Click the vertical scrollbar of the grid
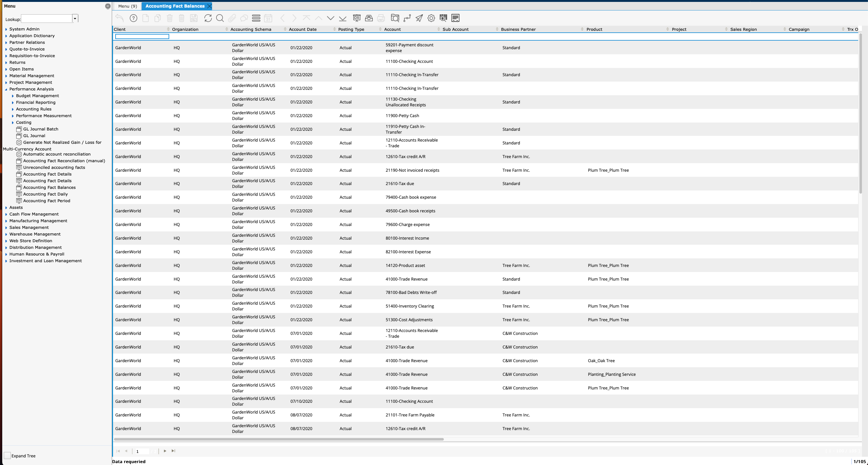The width and height of the screenshot is (868, 465). pos(860,113)
